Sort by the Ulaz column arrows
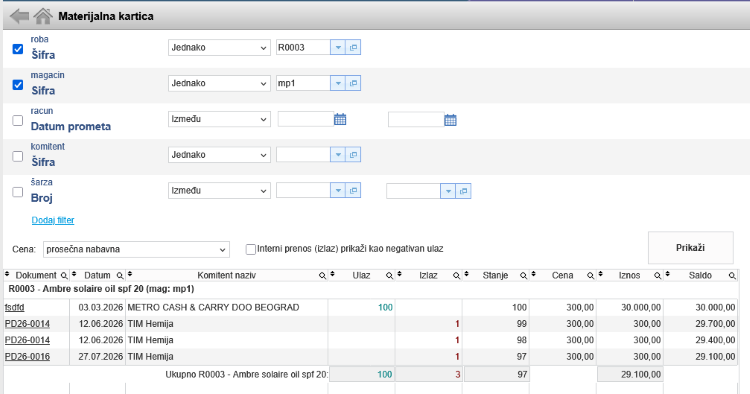750x394 pixels. pyautogui.click(x=332, y=274)
